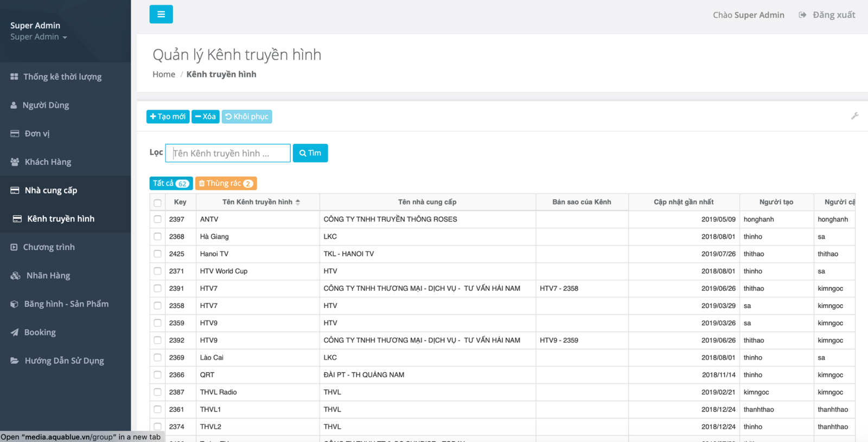Image resolution: width=868 pixels, height=442 pixels.
Task: Click the hamburger menu toggle icon
Action: click(x=161, y=14)
